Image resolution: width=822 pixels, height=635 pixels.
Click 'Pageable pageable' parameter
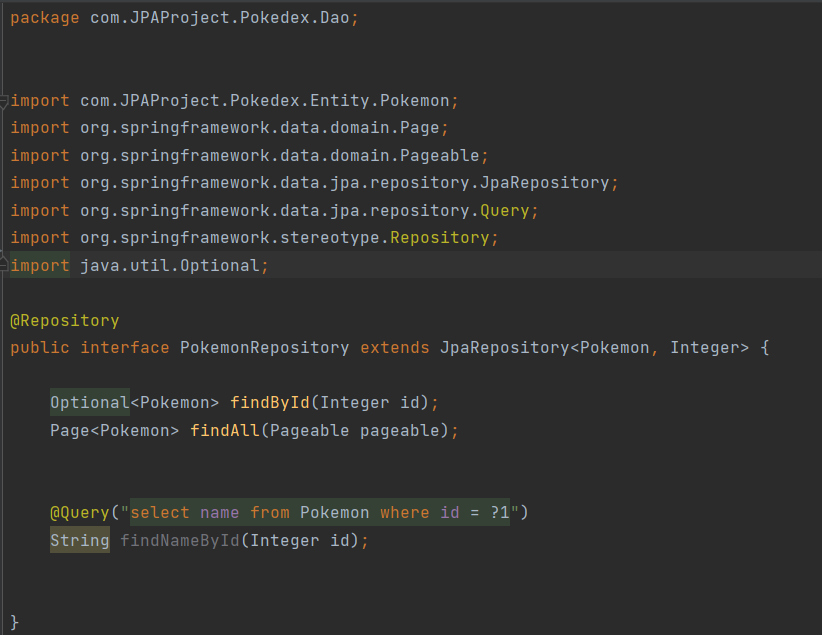[355, 431]
